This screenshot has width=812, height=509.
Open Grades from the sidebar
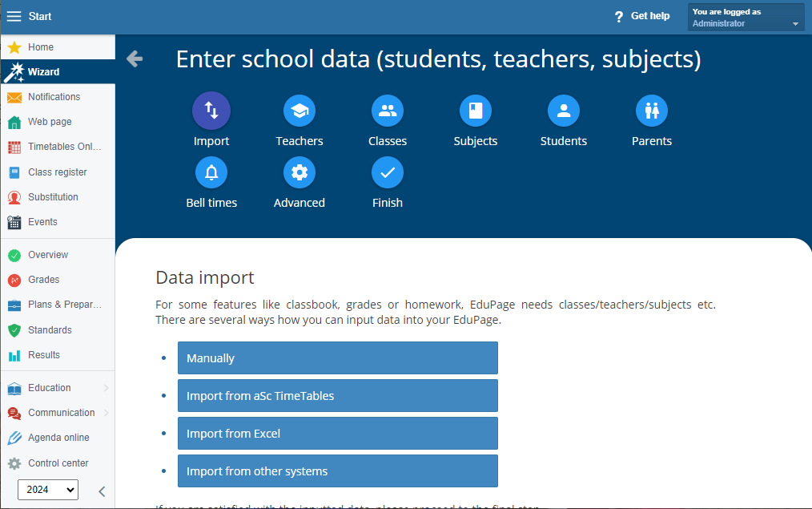(x=58, y=280)
